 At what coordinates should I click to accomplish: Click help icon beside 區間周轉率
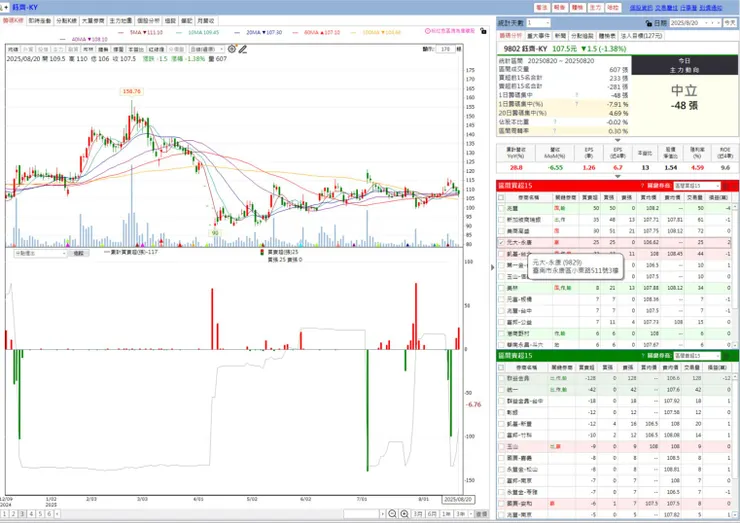click(x=555, y=131)
